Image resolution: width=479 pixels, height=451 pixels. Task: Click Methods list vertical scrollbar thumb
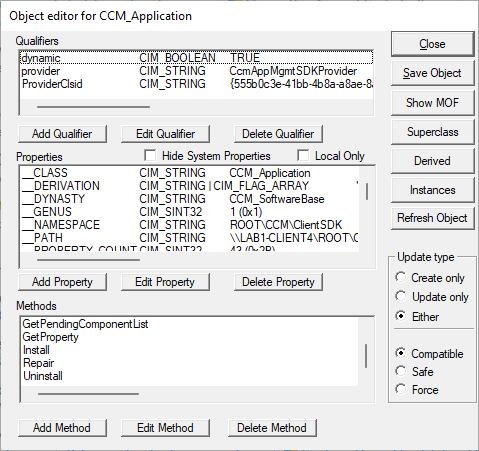(366, 356)
